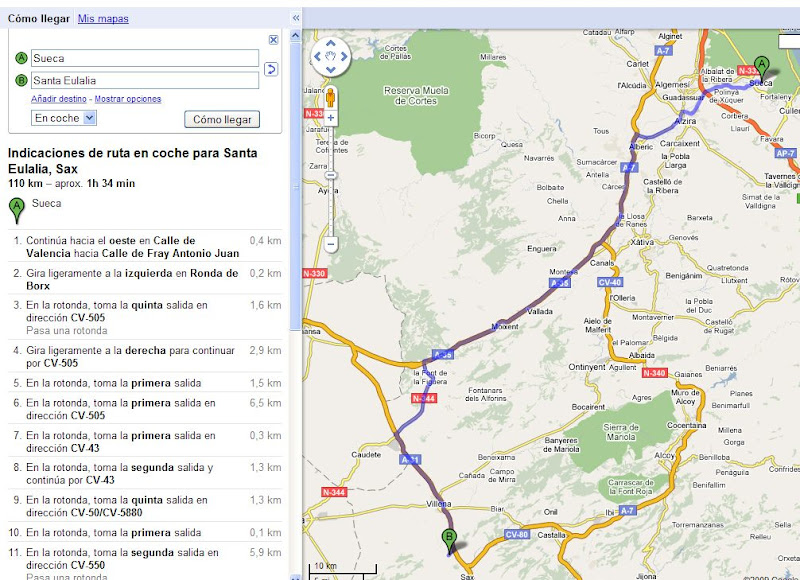Click green marker B beside Santa Eulalia input

(x=21, y=80)
